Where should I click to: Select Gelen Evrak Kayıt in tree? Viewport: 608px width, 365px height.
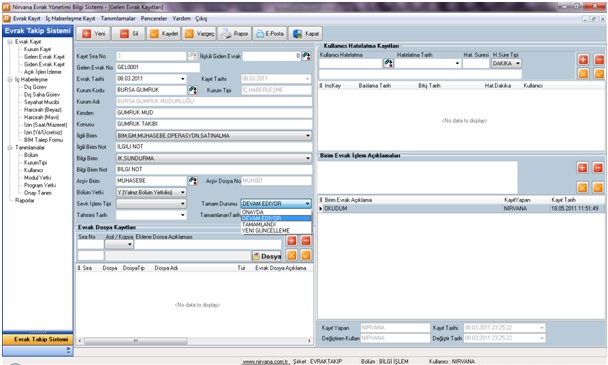44,57
